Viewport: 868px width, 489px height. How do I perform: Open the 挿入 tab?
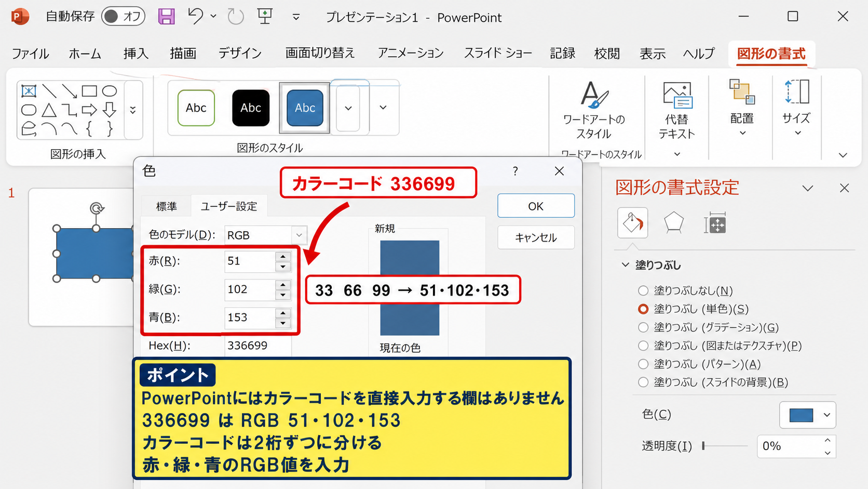tap(136, 54)
